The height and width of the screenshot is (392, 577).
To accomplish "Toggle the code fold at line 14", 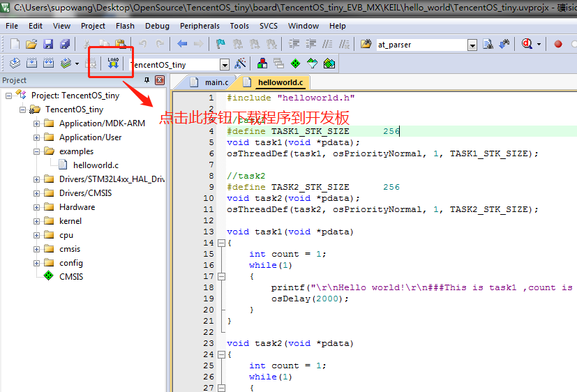I will tap(221, 243).
